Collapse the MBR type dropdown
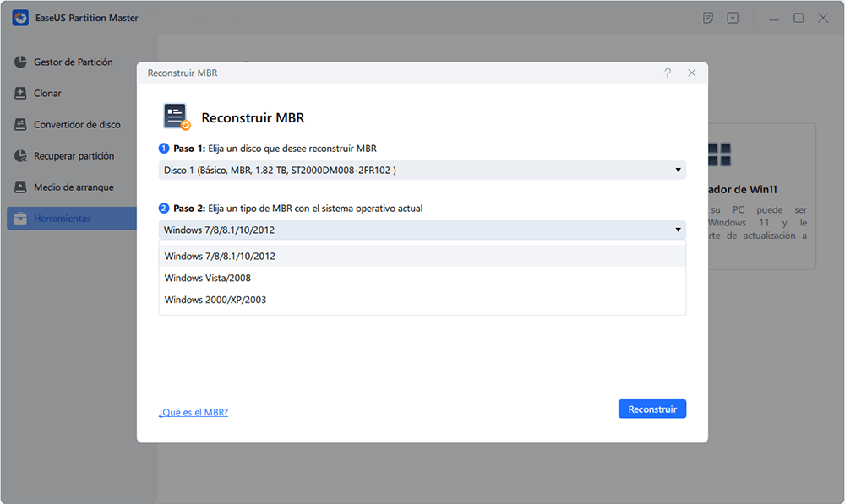 pos(422,230)
